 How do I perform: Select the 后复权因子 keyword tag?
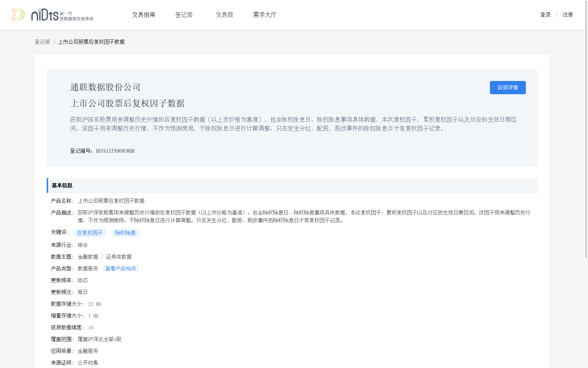click(90, 233)
